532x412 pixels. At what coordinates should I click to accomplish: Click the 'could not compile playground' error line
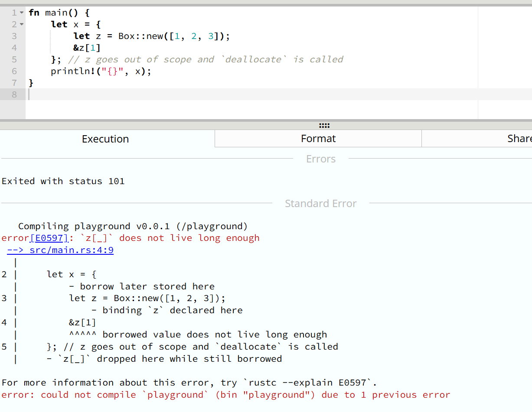pos(225,395)
